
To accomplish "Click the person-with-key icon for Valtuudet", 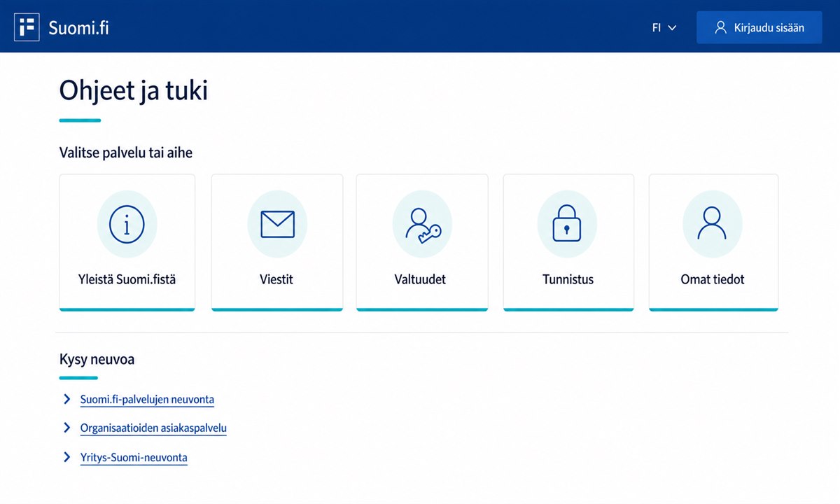I will click(x=422, y=225).
